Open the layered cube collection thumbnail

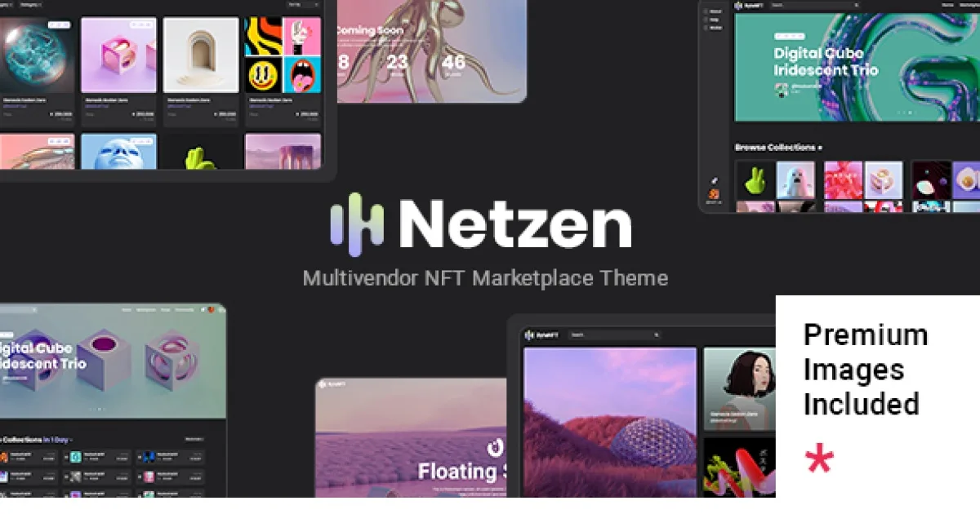[x=884, y=180]
